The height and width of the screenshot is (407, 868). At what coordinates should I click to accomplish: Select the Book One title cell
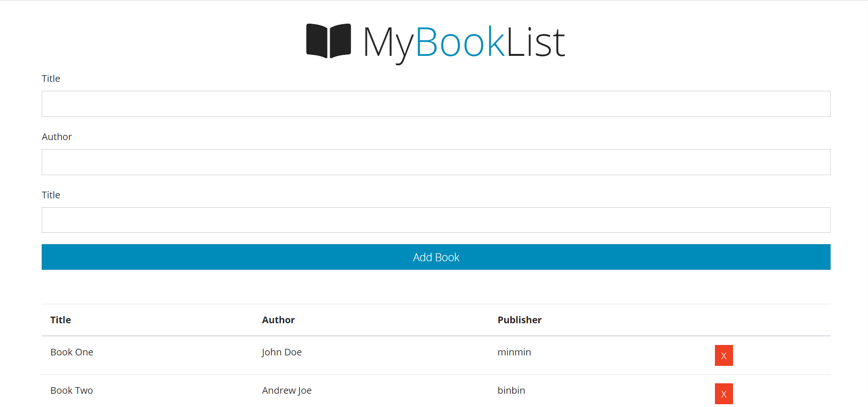(x=72, y=352)
